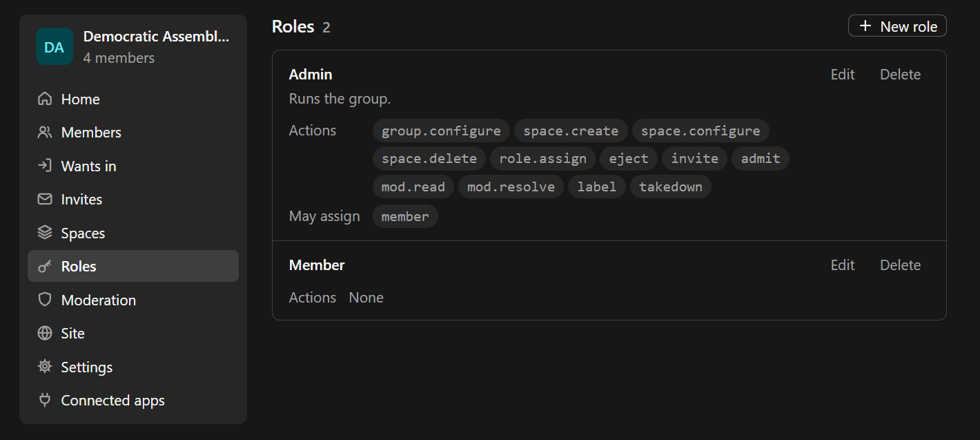The height and width of the screenshot is (440, 980).
Task: Click the Home house icon
Action: (45, 99)
